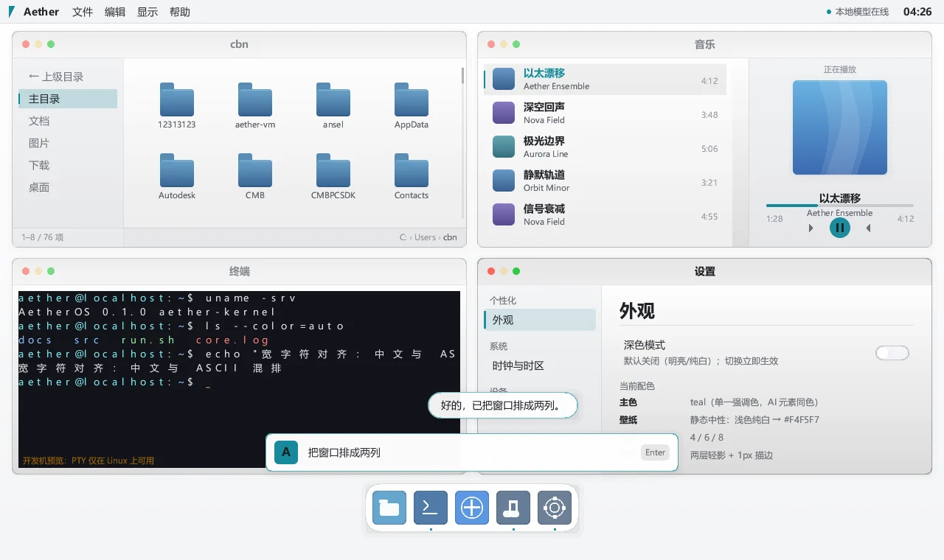Open the CMBPCSDK folder
This screenshot has height=560, width=944.
point(333,170)
